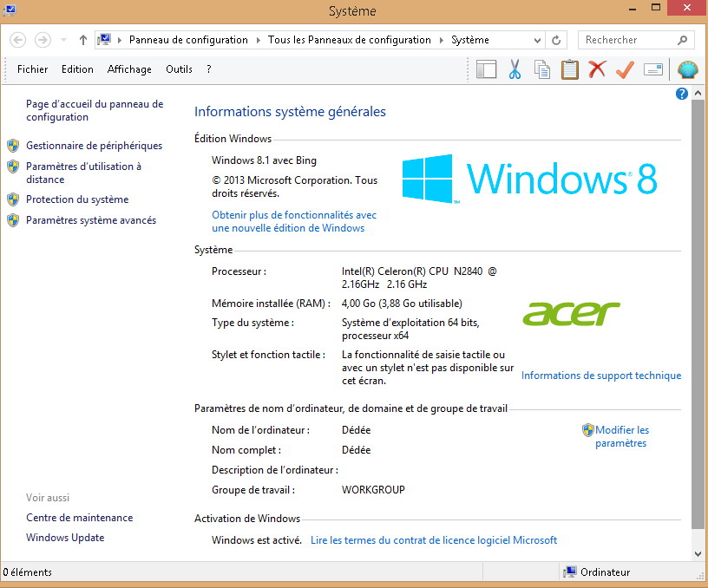This screenshot has width=708, height=588.
Task: Click the window system icon in title bar
Action: pos(9,10)
